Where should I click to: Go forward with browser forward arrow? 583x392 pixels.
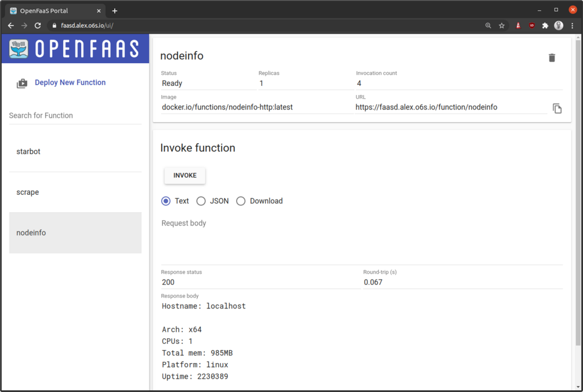[24, 26]
